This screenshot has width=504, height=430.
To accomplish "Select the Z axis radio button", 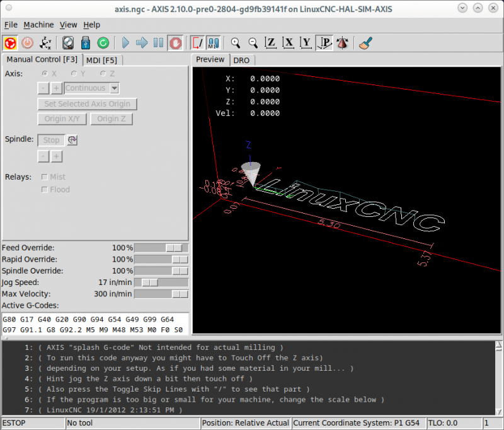I will coord(103,74).
